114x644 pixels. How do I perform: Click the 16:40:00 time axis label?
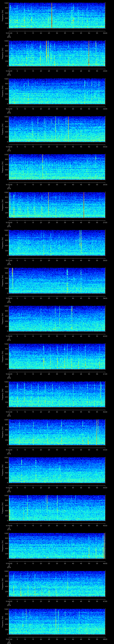(x=9, y=374)
